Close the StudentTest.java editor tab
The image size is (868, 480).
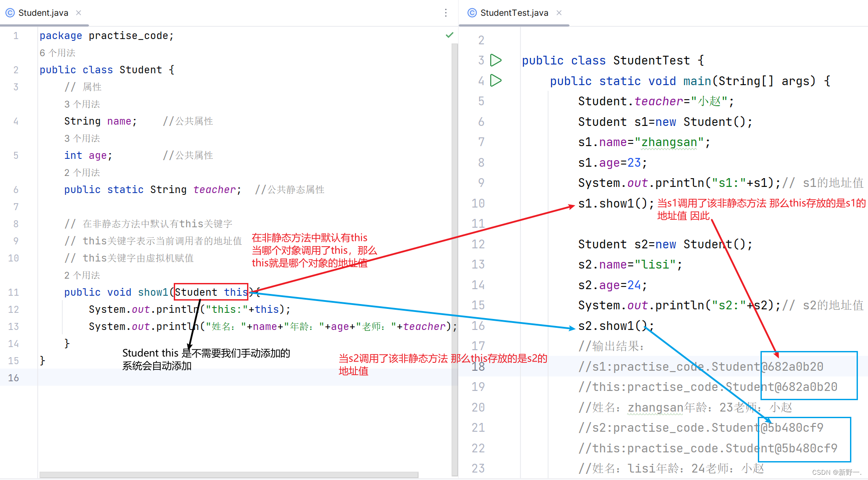click(559, 13)
